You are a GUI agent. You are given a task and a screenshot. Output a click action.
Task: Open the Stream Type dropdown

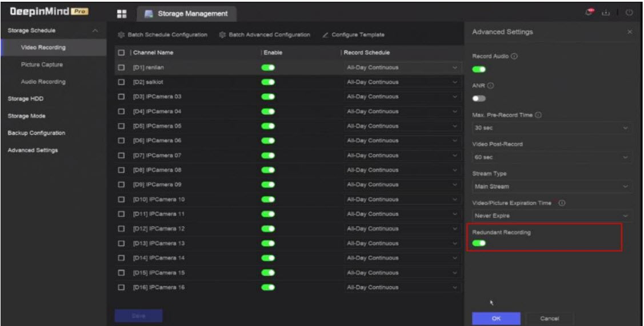(551, 186)
